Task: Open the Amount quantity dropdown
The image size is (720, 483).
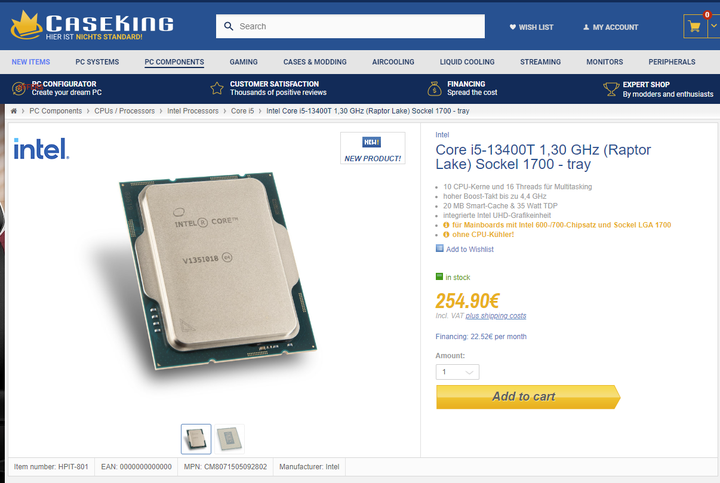Action: 457,372
